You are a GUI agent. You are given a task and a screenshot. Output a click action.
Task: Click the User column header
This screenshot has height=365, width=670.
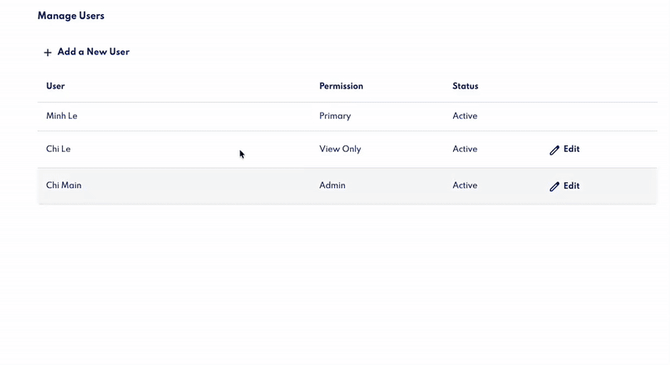(x=56, y=86)
